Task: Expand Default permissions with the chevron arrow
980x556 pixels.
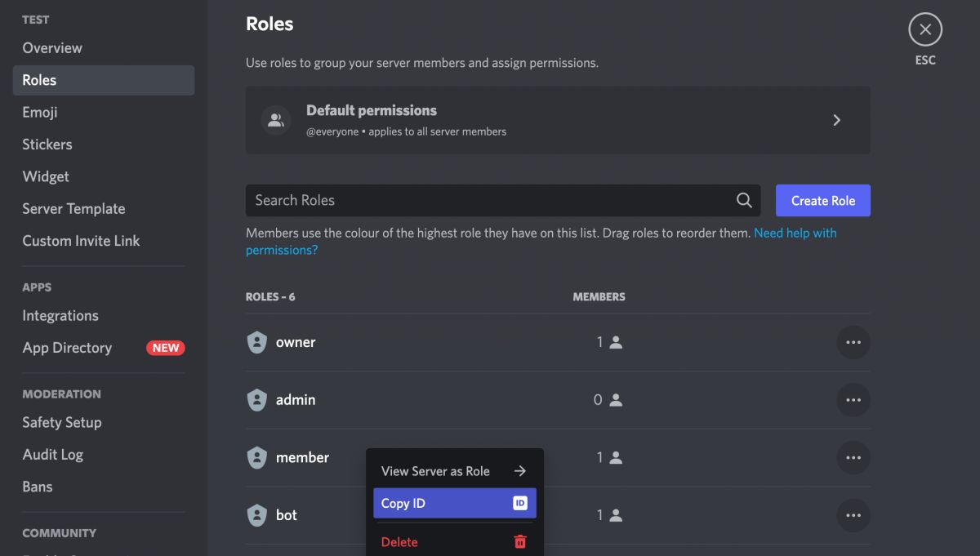Action: (836, 120)
